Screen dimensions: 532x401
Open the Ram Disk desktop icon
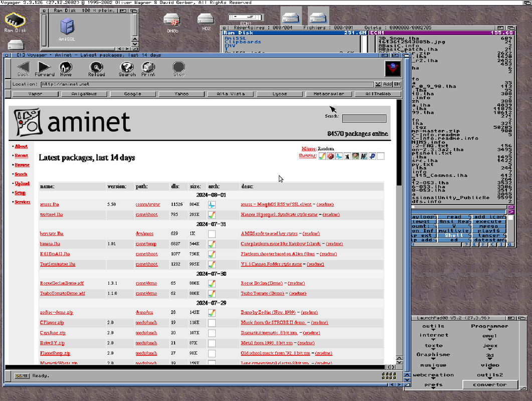pos(15,23)
